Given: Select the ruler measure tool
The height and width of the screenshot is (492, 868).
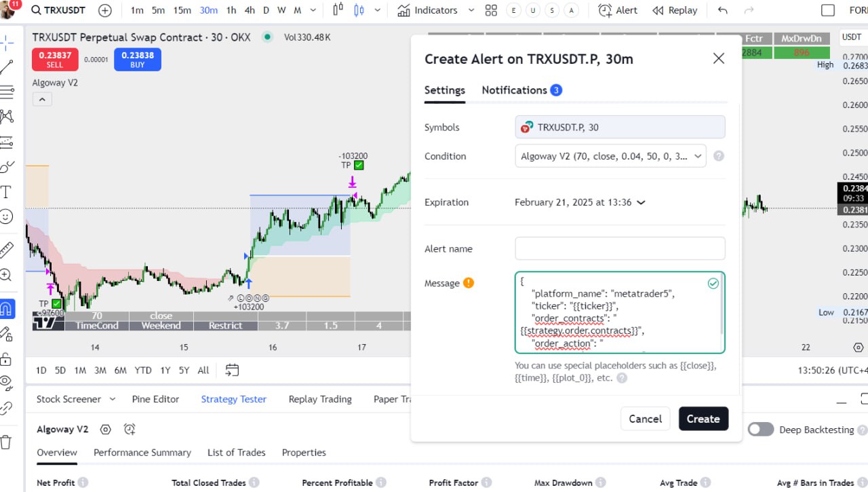Looking at the screenshot, I should coord(7,250).
